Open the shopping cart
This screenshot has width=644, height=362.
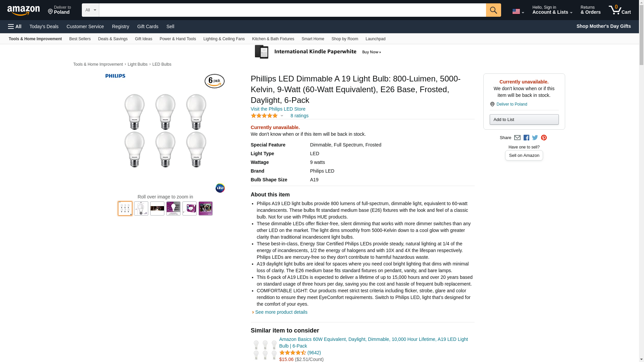[620, 10]
